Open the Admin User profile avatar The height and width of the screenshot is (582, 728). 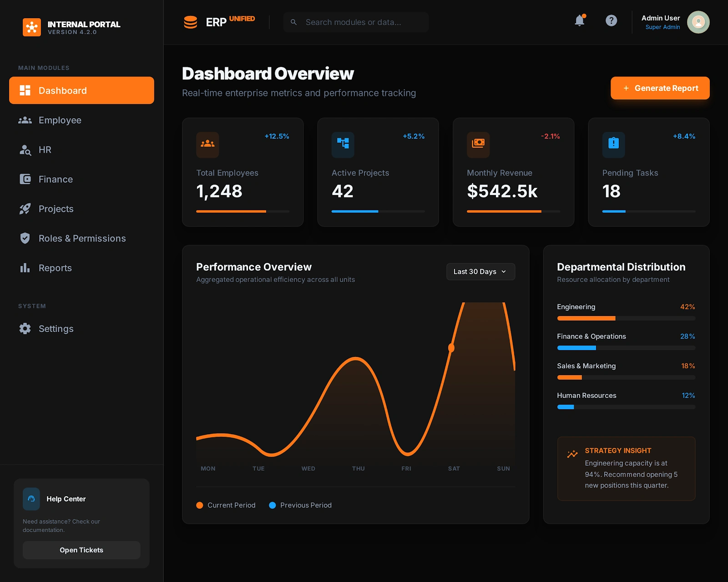pyautogui.click(x=698, y=22)
